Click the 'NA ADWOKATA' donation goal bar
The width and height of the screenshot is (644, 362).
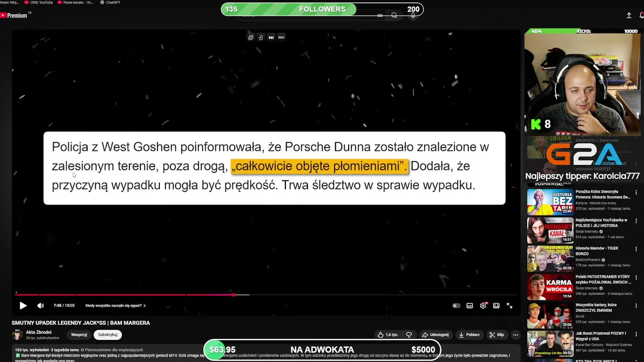(x=322, y=349)
